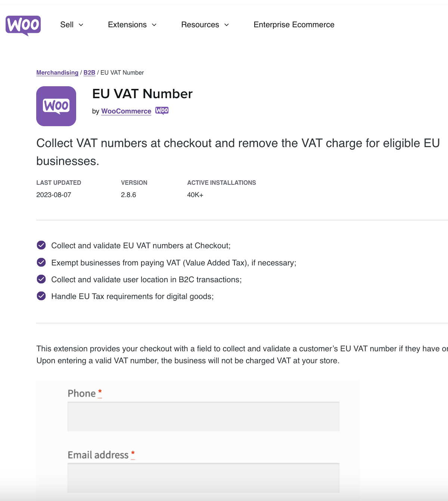The height and width of the screenshot is (501, 448).
Task: Select Enterprise Ecommerce in the navigation
Action: coord(294,25)
